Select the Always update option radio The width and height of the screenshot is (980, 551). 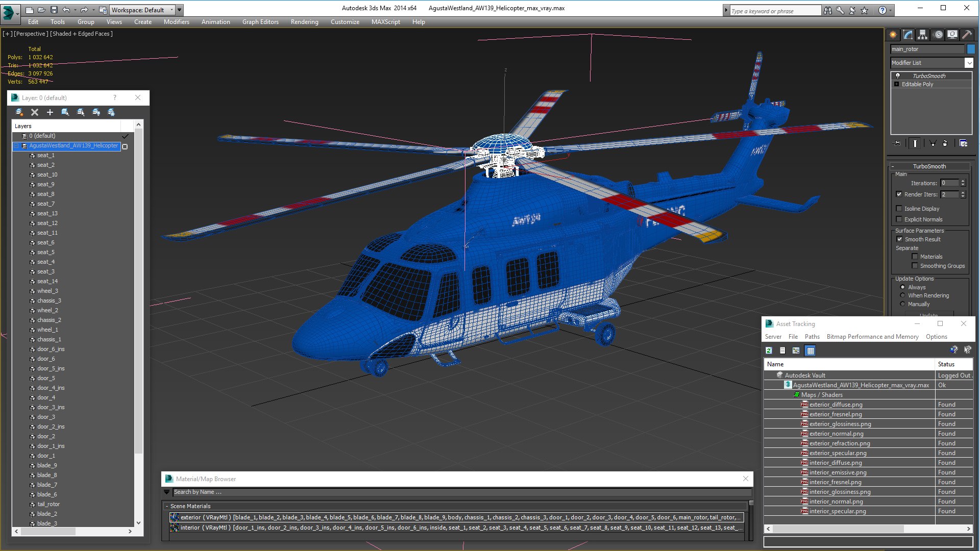903,287
